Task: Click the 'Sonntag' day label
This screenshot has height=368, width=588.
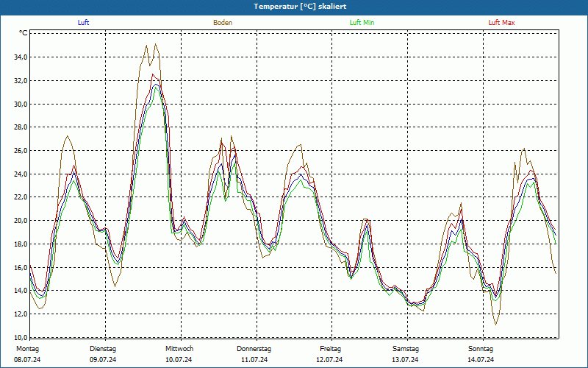Action: tap(481, 349)
